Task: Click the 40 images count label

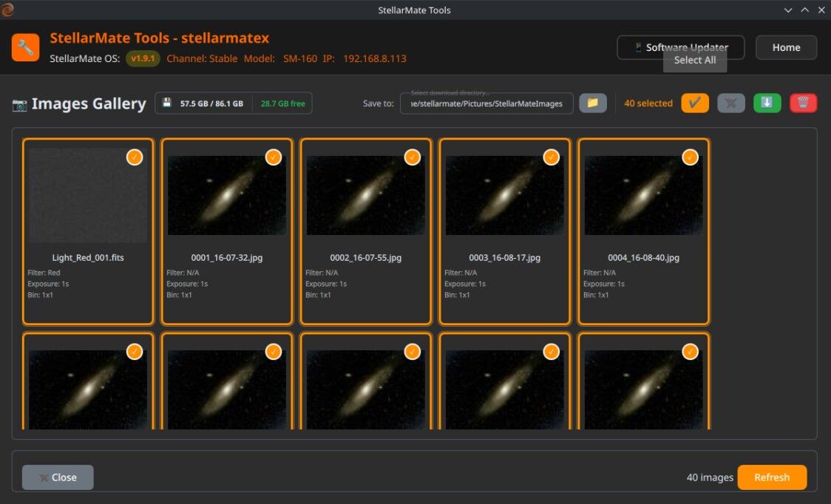Action: coord(710,477)
